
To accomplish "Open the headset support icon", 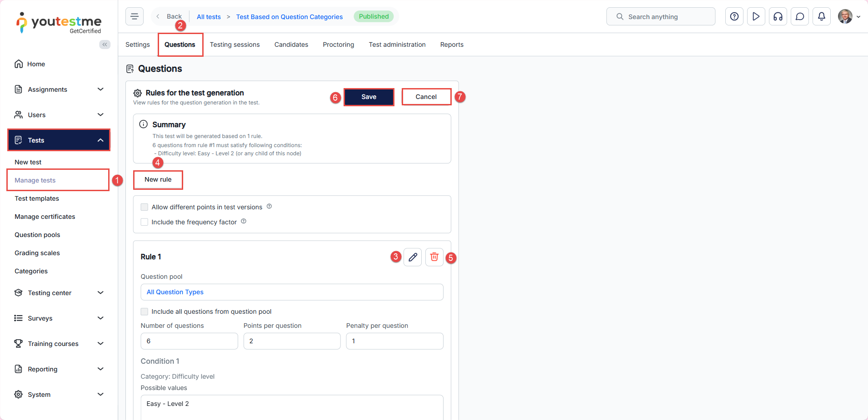I will pos(778,17).
